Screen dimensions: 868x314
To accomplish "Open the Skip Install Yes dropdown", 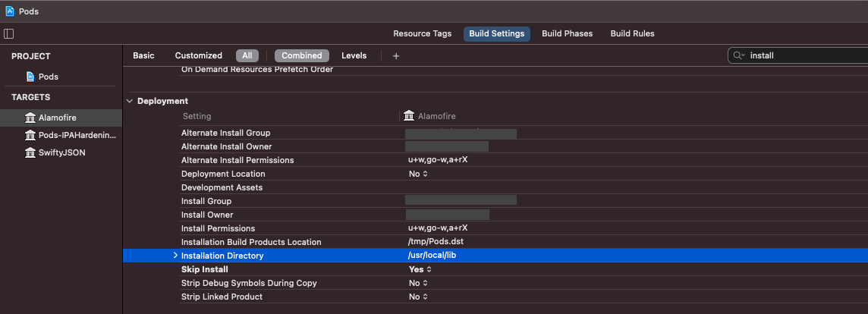I will (420, 269).
